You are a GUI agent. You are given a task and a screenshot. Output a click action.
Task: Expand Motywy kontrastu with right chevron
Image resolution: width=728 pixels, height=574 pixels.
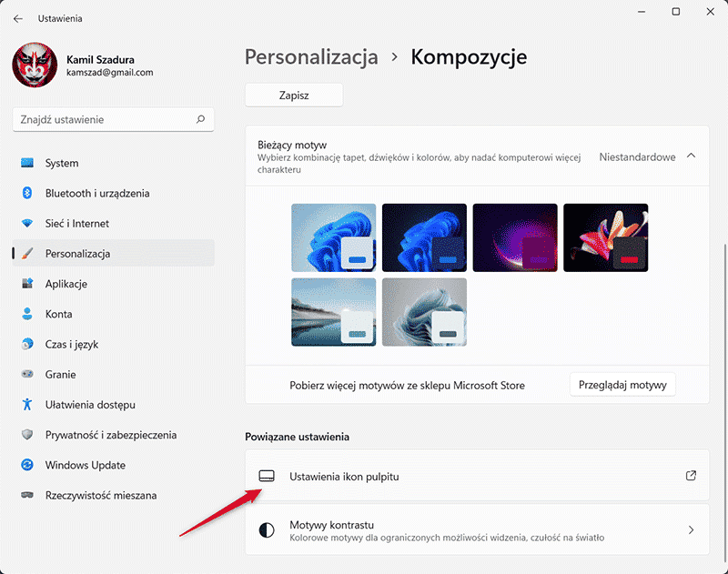pos(691,530)
